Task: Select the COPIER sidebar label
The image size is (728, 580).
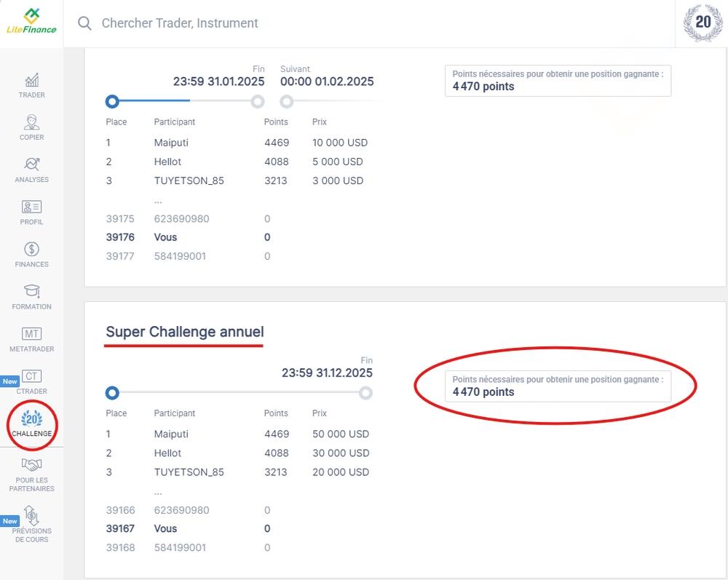Action: click(x=31, y=138)
